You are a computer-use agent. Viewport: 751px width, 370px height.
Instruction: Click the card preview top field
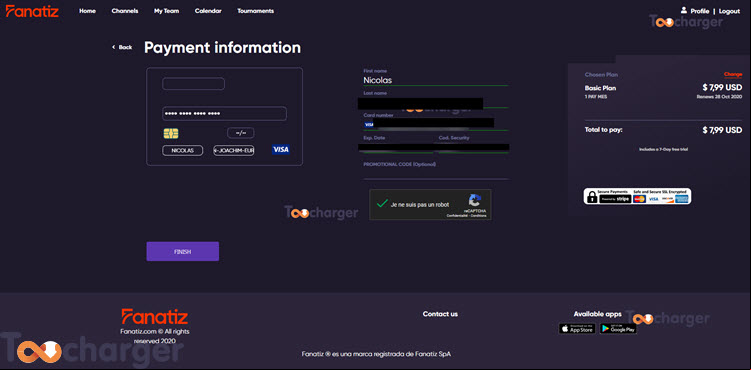[193, 84]
